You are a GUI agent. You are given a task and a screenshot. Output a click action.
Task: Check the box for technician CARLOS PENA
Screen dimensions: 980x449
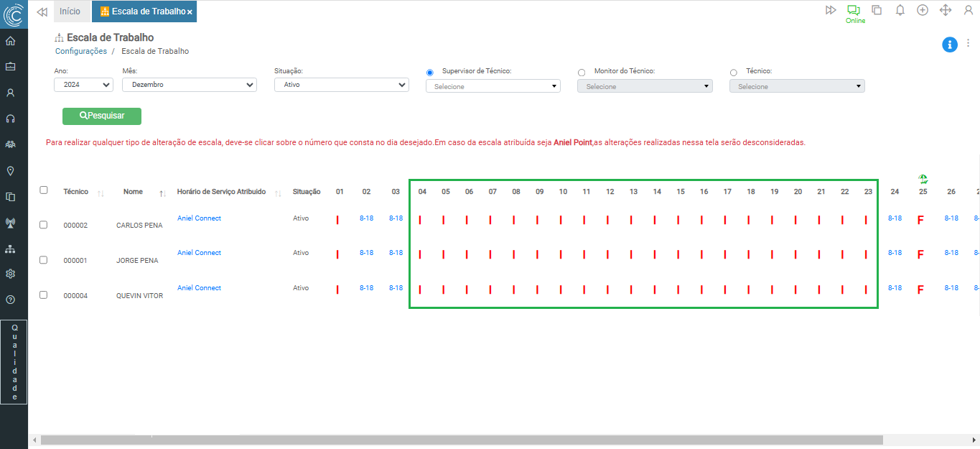pos(44,225)
